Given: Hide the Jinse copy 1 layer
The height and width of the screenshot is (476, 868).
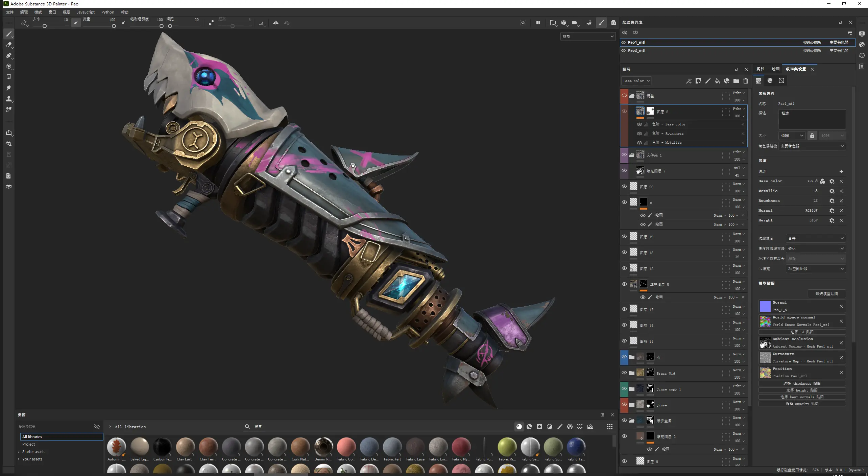Looking at the screenshot, I should click(x=624, y=388).
